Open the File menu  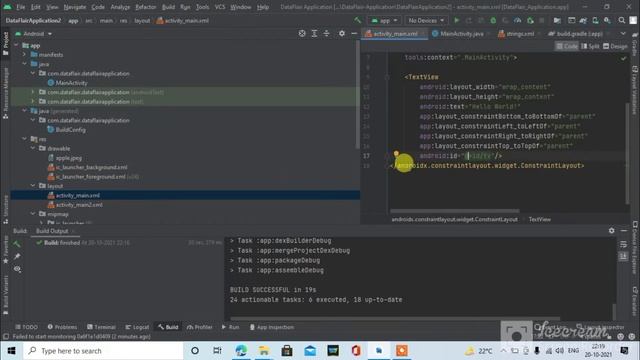pyautogui.click(x=20, y=7)
